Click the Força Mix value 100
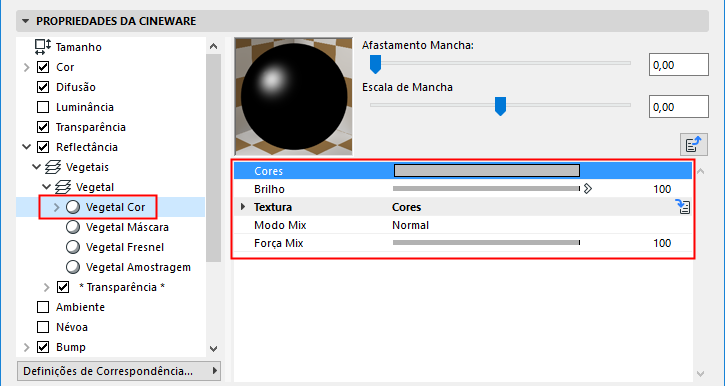The height and width of the screenshot is (386, 725). 662,243
